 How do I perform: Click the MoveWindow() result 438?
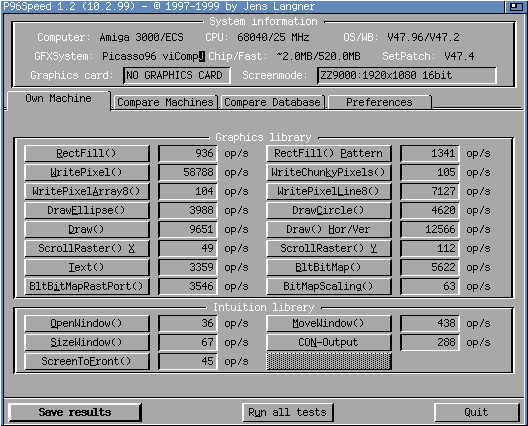tap(430, 323)
